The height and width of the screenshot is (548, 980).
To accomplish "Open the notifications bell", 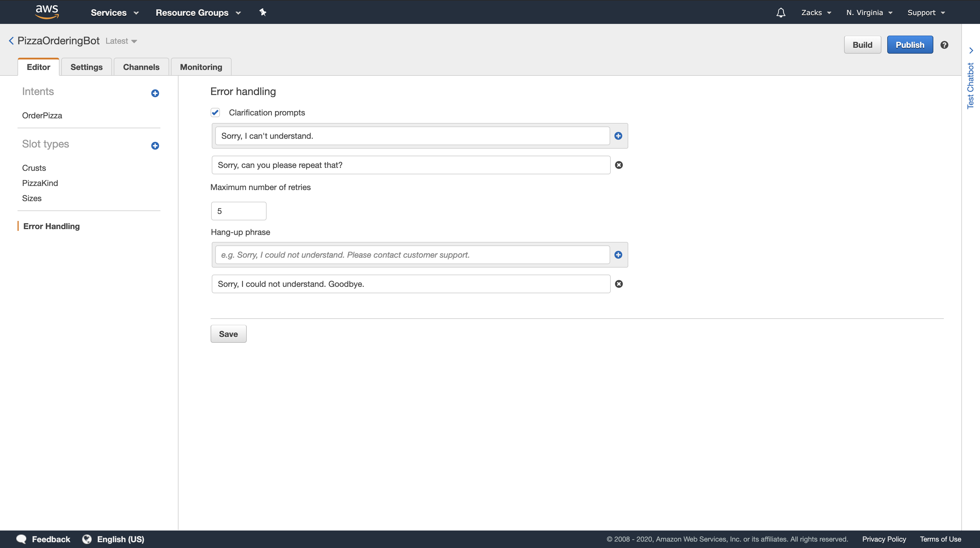I will tap(781, 13).
